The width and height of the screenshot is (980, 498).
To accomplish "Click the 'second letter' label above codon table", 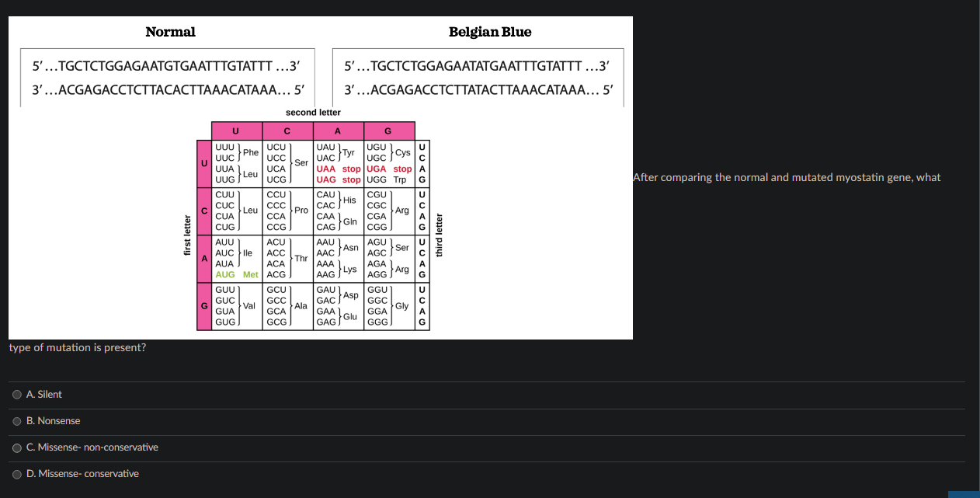I will click(x=313, y=112).
